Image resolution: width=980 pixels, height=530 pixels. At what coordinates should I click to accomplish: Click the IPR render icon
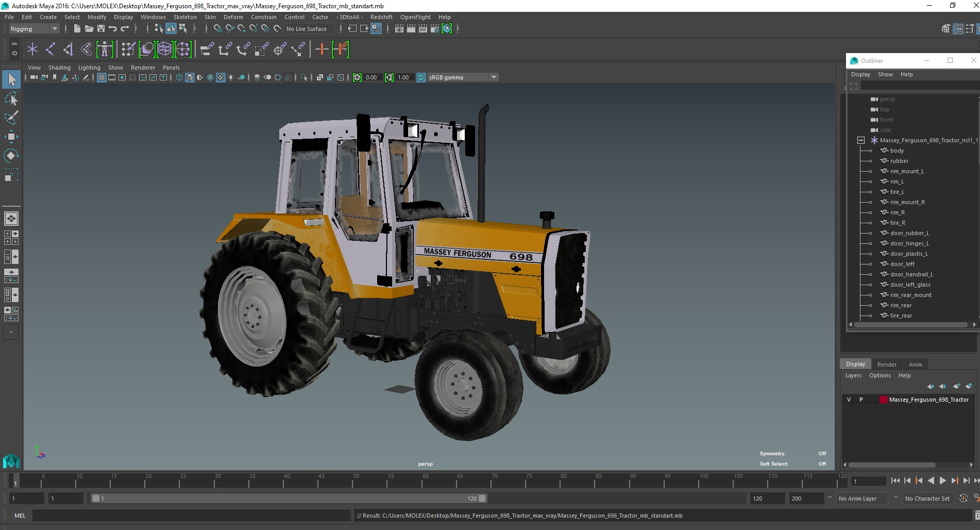click(423, 29)
